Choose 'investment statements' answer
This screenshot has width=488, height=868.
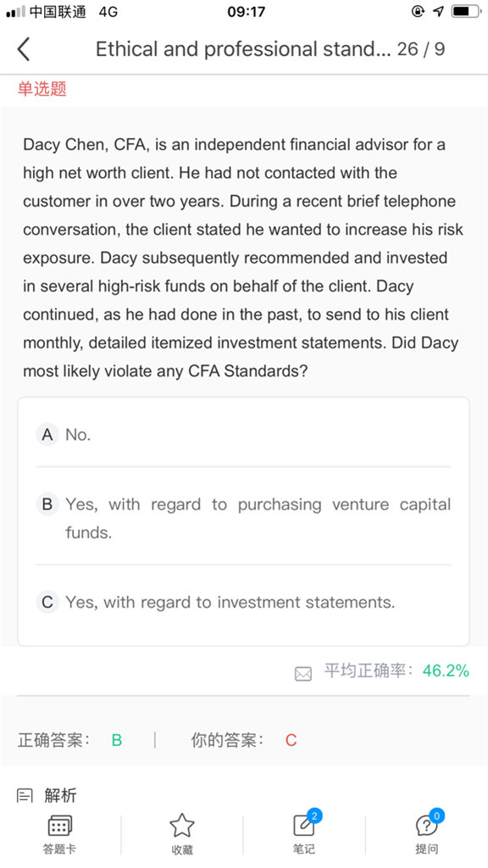coord(230,602)
